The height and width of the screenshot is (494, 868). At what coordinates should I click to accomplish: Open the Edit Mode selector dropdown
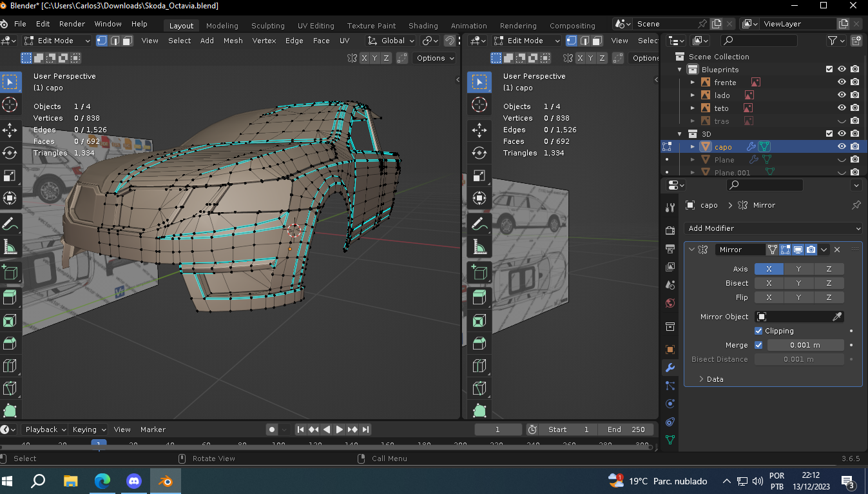[x=58, y=41]
